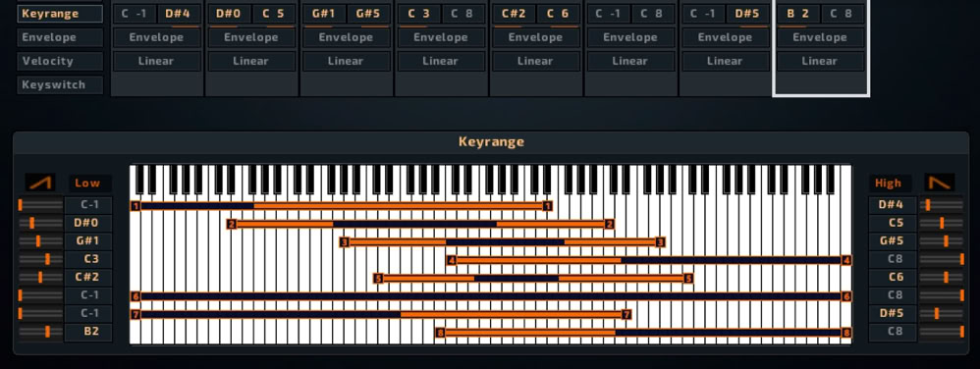Open Linear dropdown in the D#0 column
The image size is (980, 369).
click(x=251, y=61)
